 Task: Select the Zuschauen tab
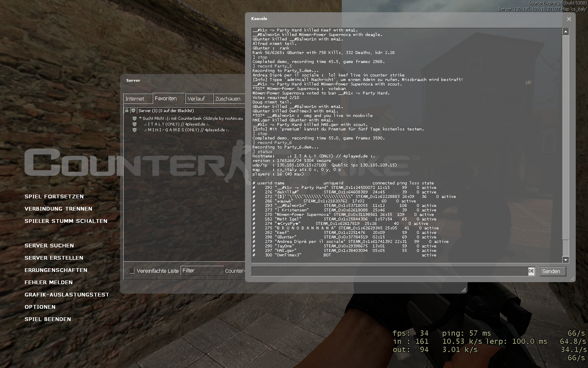[x=229, y=99]
